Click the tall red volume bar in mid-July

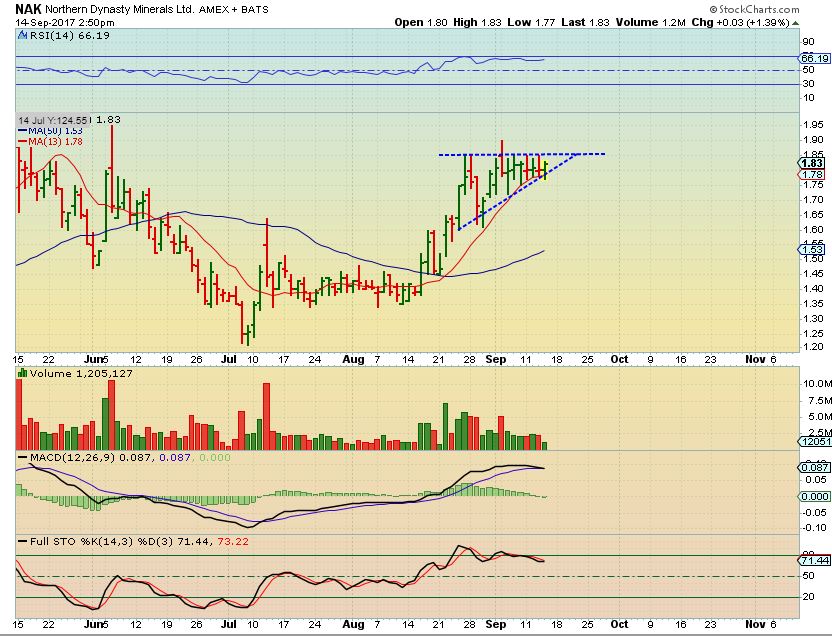(x=266, y=416)
